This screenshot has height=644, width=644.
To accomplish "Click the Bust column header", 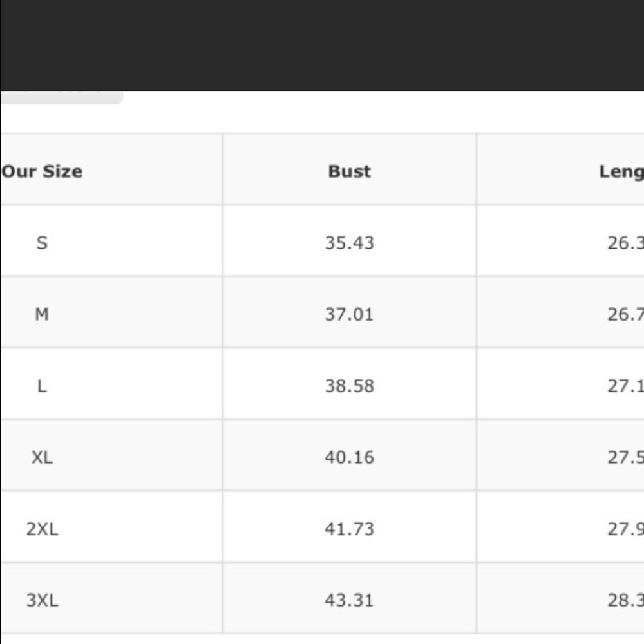I will [349, 171].
